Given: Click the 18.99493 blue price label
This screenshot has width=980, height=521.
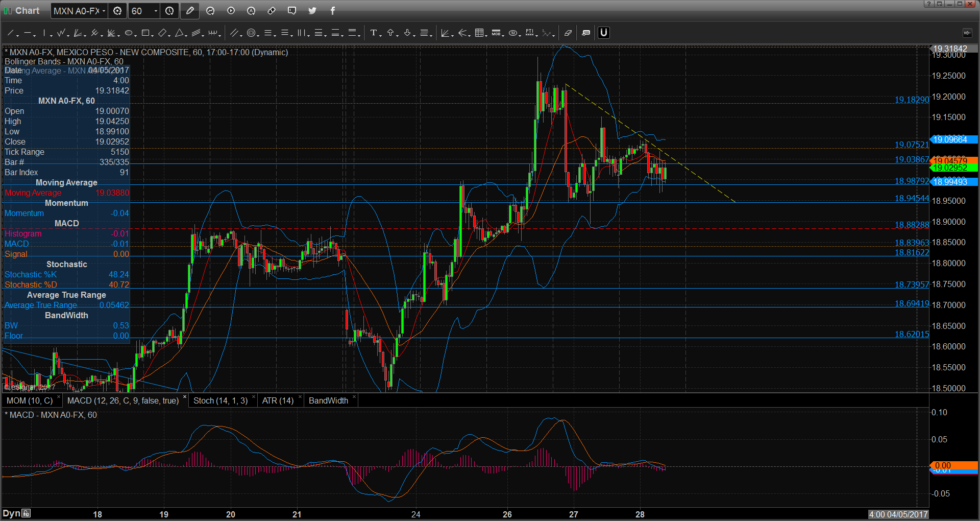Looking at the screenshot, I should 954,182.
